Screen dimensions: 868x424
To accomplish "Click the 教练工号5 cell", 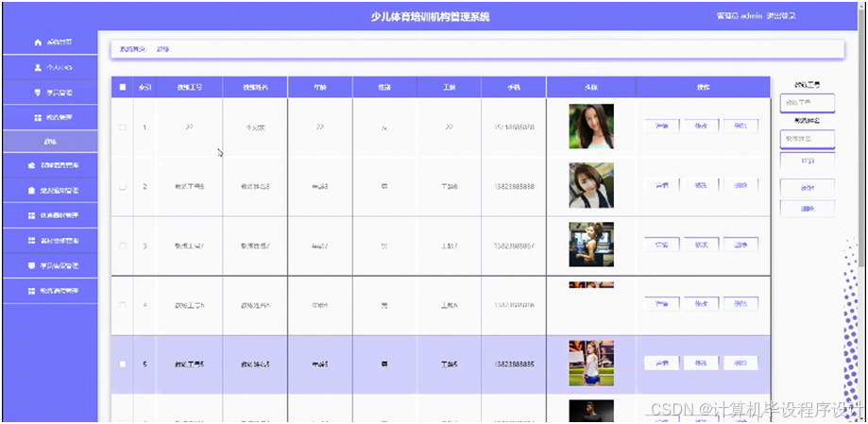I will point(189,365).
